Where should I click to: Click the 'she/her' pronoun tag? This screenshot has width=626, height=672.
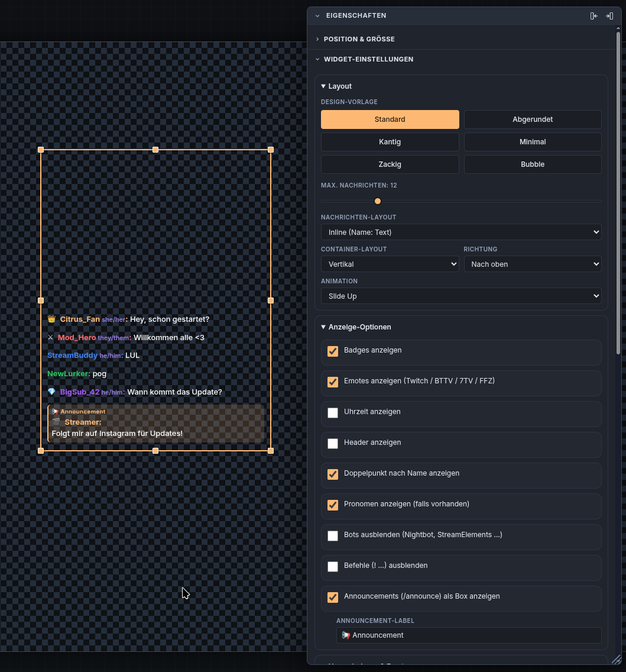[x=113, y=319]
